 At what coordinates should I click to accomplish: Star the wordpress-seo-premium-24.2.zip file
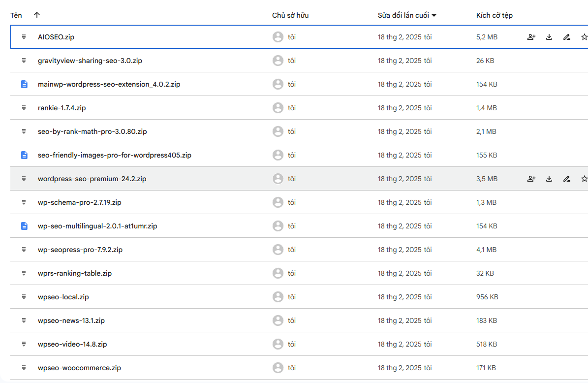584,179
